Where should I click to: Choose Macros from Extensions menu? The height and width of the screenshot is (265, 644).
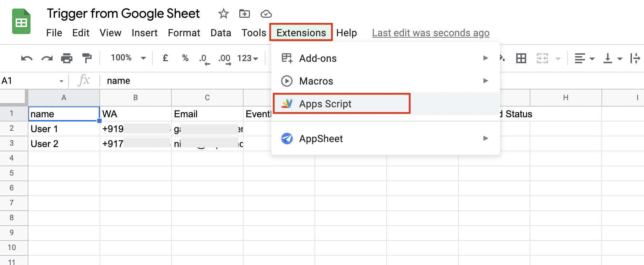point(386,81)
